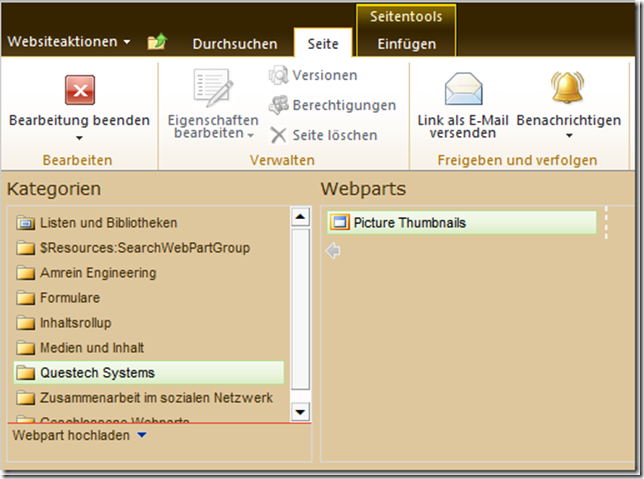Select Amrein Engineering category
This screenshot has height=479, width=644.
[x=149, y=273]
